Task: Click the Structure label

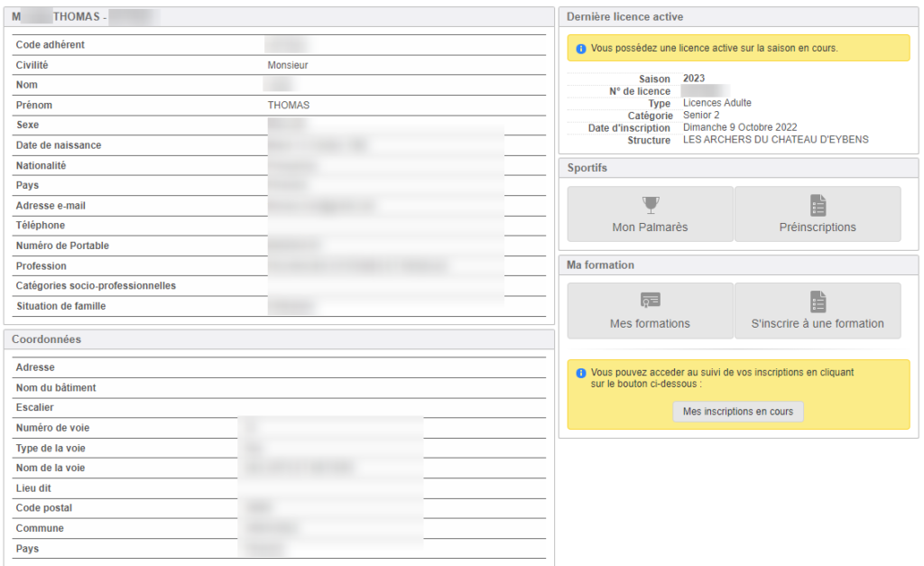Action: click(x=649, y=141)
